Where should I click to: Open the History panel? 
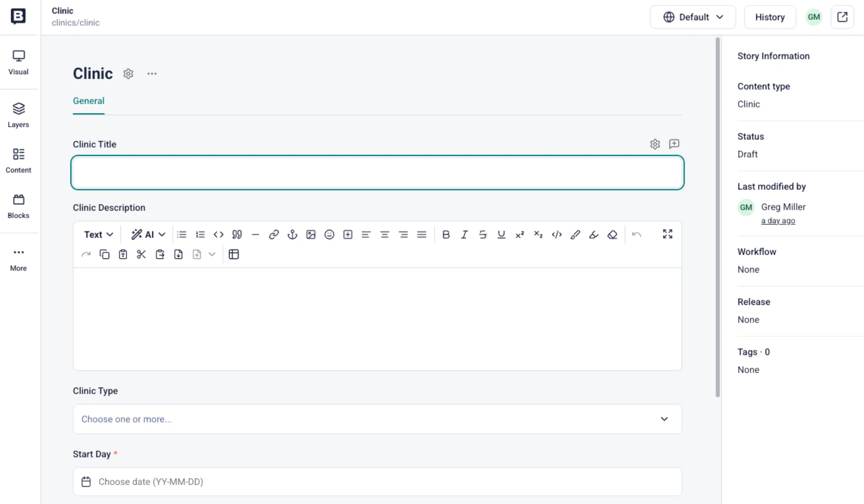(x=769, y=17)
